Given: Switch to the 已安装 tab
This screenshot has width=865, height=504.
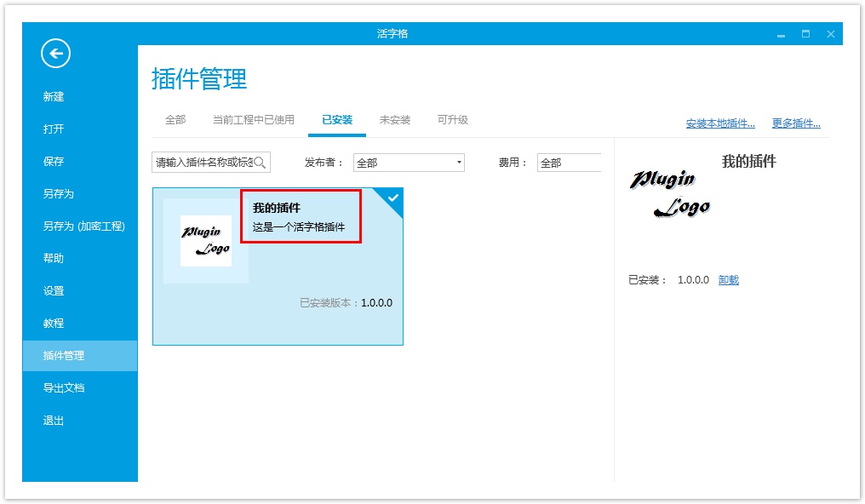Looking at the screenshot, I should click(337, 120).
